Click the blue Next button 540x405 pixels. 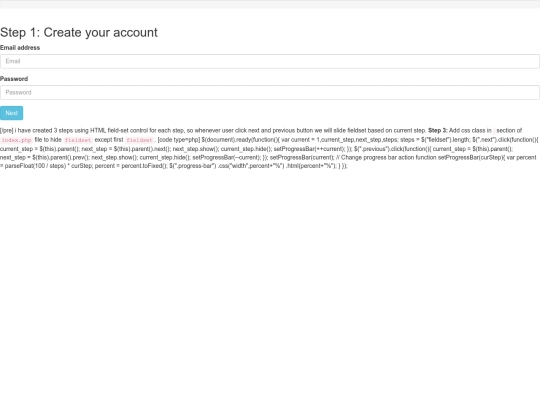tap(11, 113)
